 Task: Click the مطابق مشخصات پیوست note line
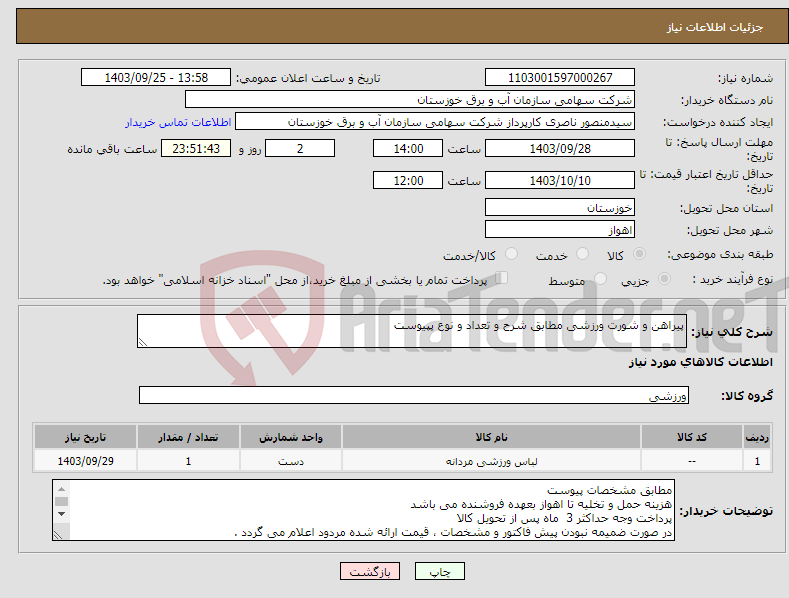609,490
